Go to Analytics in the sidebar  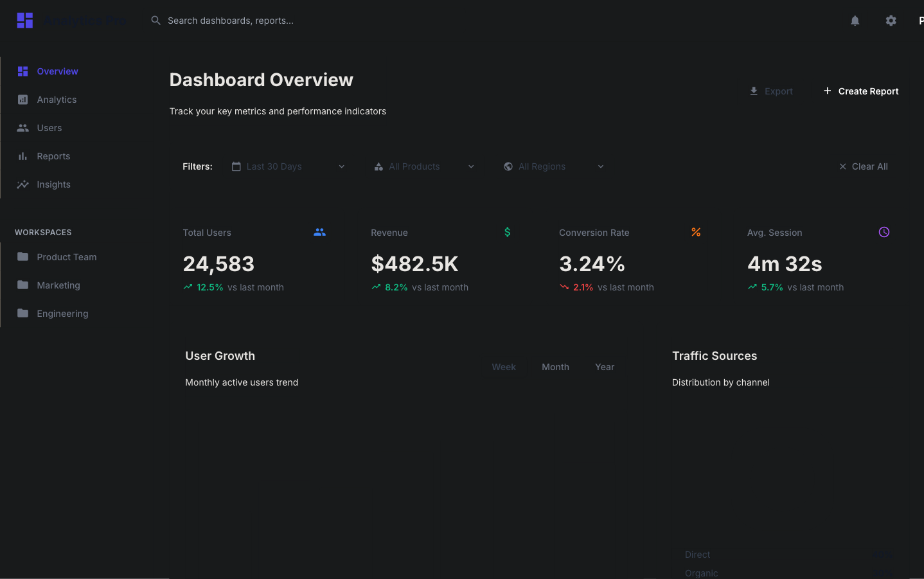pos(57,100)
